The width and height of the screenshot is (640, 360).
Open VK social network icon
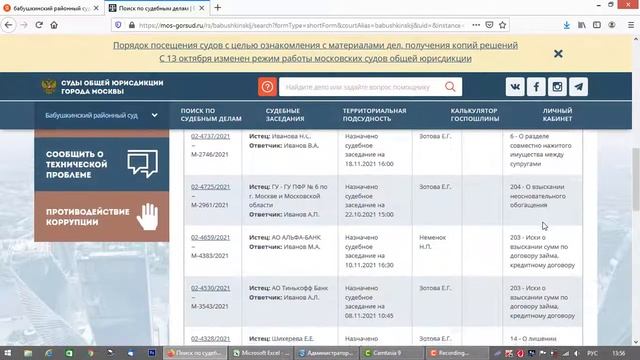[515, 87]
